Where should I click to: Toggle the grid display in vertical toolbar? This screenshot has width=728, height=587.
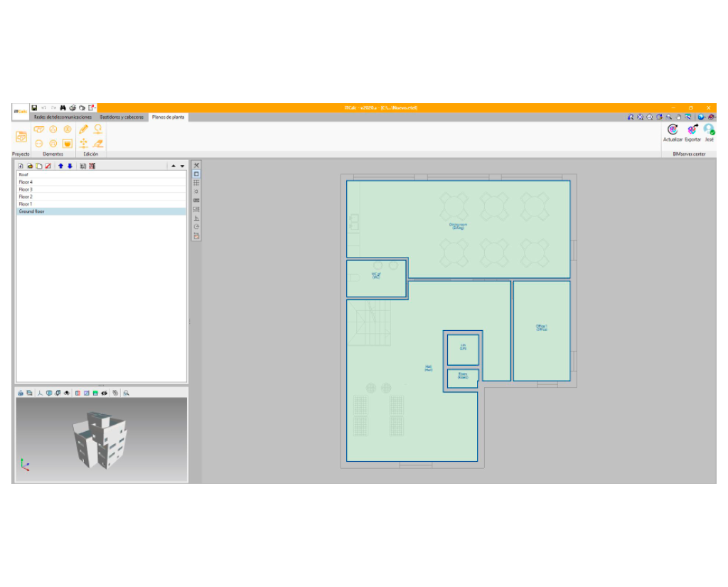196,183
